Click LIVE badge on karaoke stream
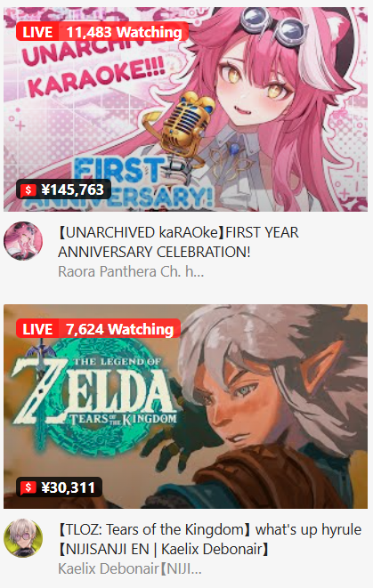 coord(37,32)
